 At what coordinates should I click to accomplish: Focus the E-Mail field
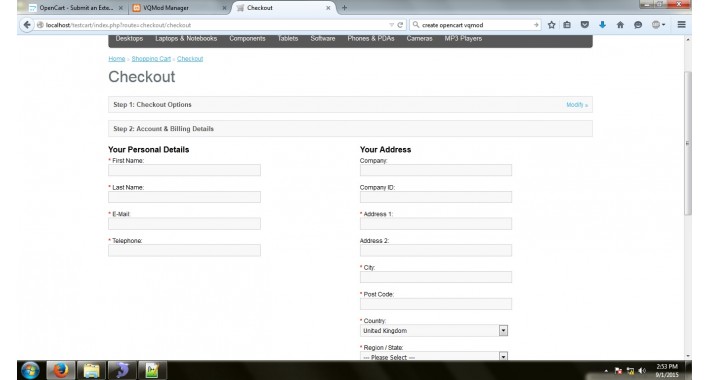point(184,224)
